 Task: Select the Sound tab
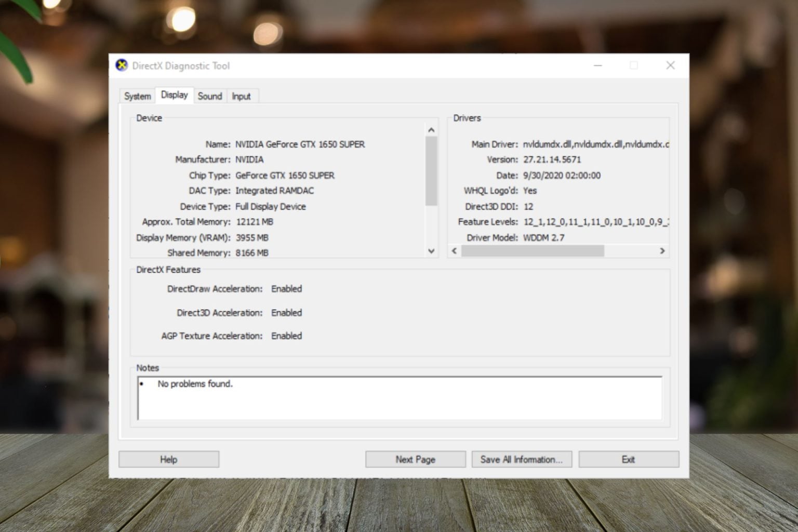click(210, 96)
